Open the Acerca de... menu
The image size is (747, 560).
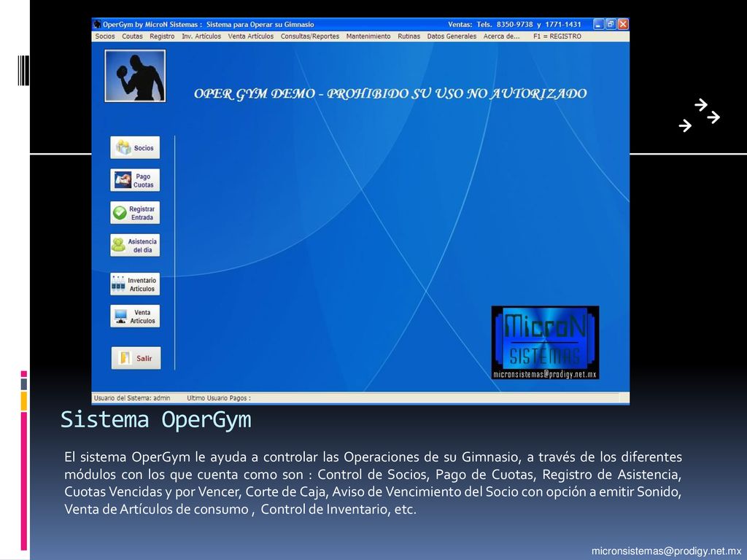click(501, 36)
